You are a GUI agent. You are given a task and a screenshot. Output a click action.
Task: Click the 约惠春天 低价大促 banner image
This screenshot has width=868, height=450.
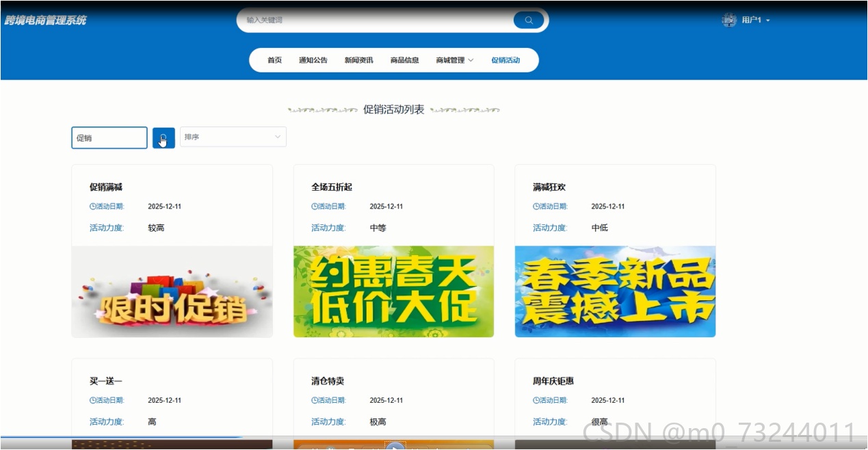(x=394, y=292)
